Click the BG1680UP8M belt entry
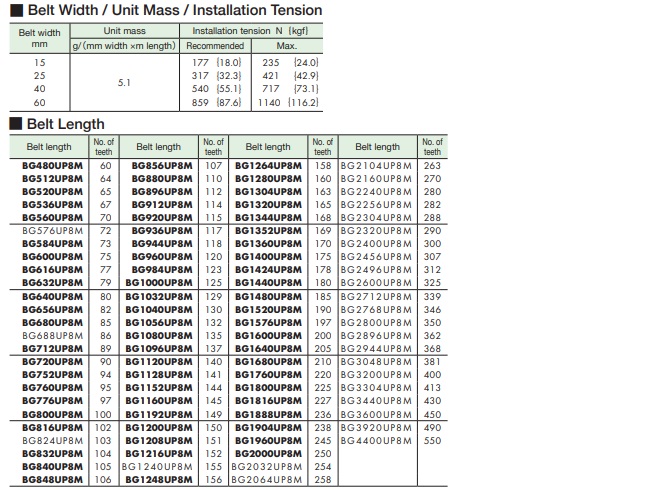This screenshot has height=490, width=650. coord(268,361)
